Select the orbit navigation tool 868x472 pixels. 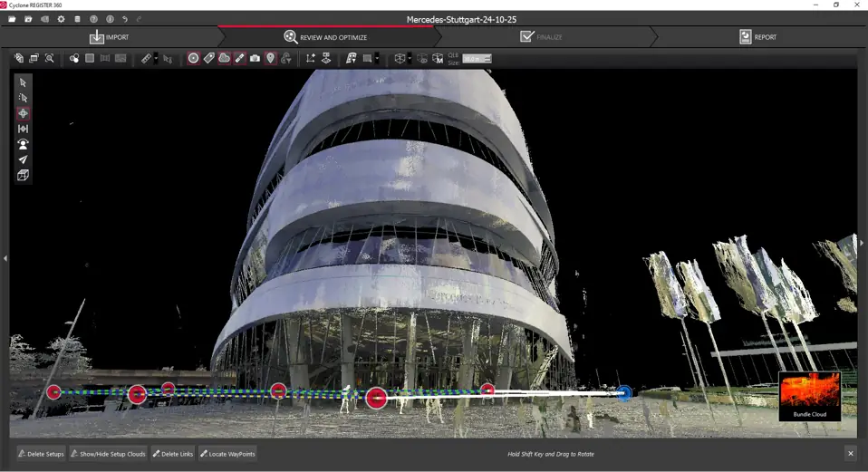(23, 113)
